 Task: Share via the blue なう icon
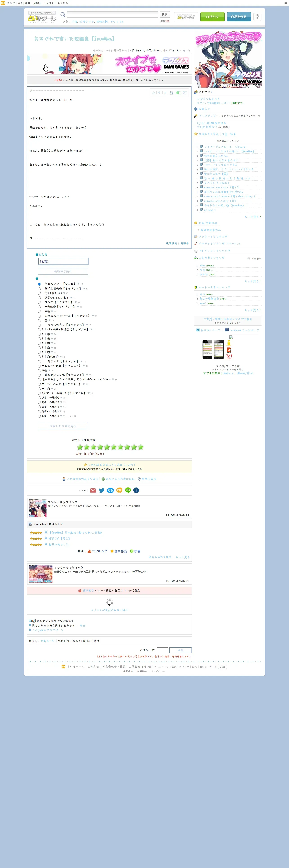click(110, 490)
